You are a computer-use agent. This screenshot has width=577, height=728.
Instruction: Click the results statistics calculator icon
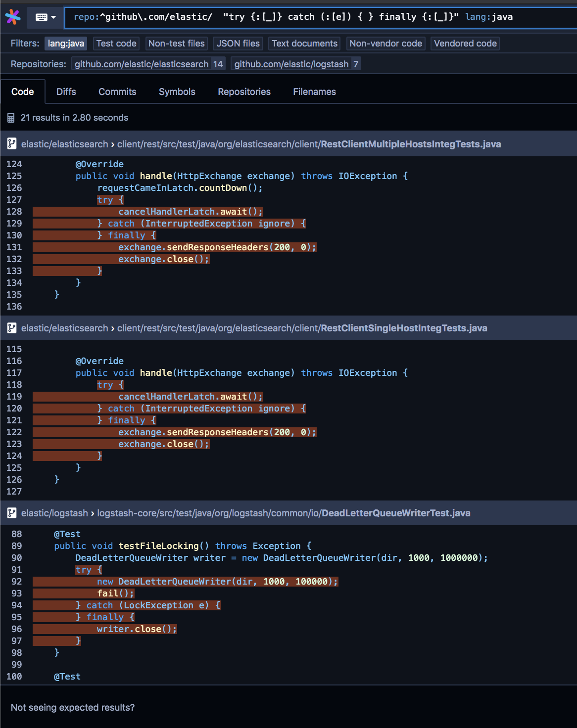click(x=11, y=118)
